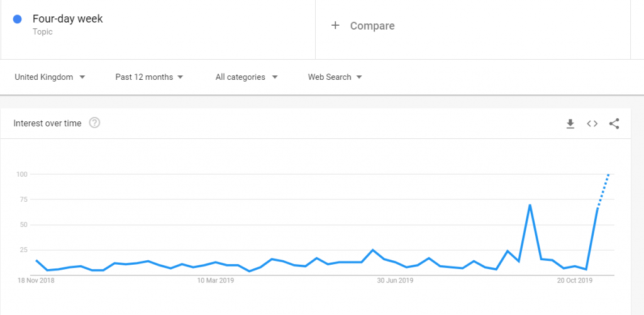Viewport: 644px width, 315px height.
Task: Expand the United Kingdom region dropdown
Action: tap(50, 77)
